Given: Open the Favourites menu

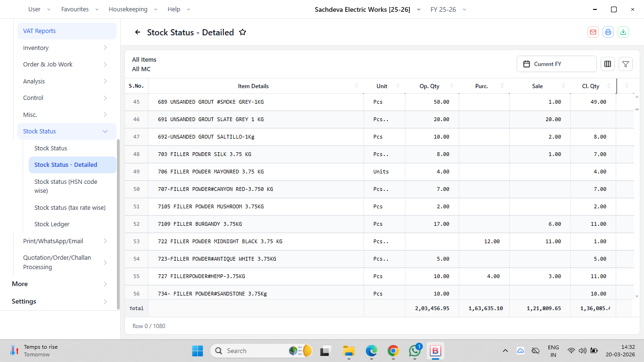Looking at the screenshot, I should [80, 9].
